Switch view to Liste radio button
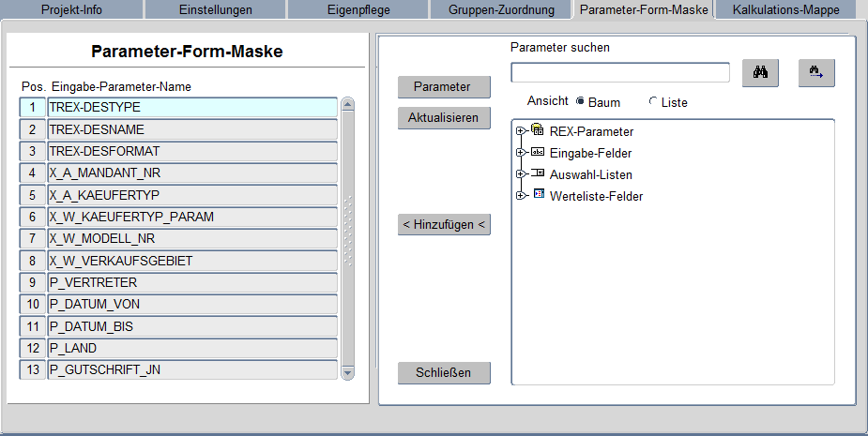868x436 pixels. (x=653, y=102)
